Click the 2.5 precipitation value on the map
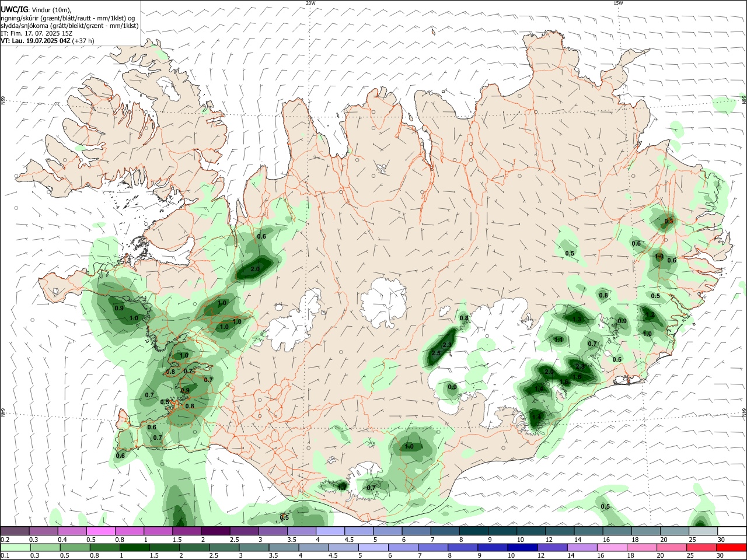Screen dimensions: 747x560 click(436, 353)
